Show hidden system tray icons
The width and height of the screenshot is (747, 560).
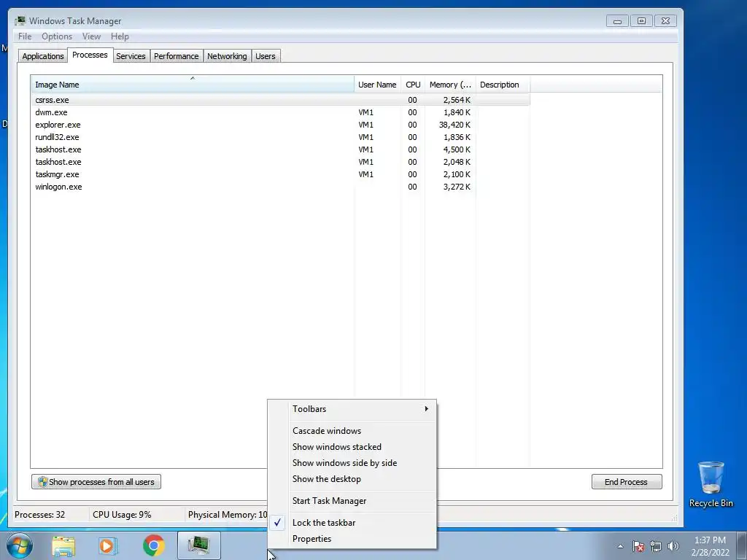pyautogui.click(x=620, y=546)
